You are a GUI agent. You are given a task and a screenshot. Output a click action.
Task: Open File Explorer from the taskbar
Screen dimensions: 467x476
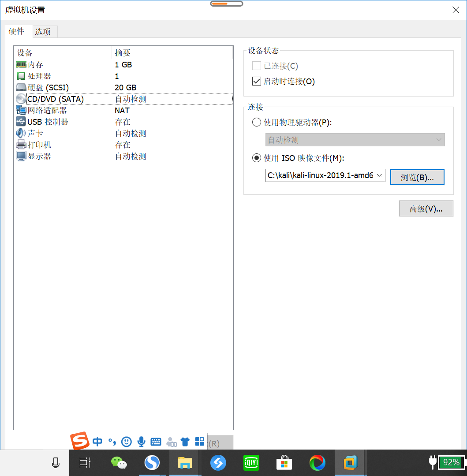185,463
